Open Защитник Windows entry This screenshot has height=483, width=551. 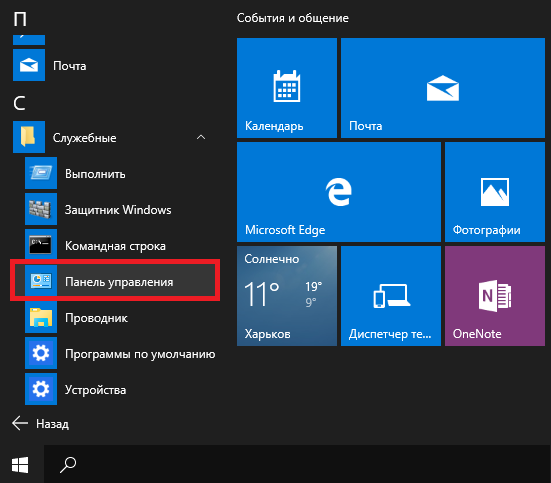click(x=115, y=210)
